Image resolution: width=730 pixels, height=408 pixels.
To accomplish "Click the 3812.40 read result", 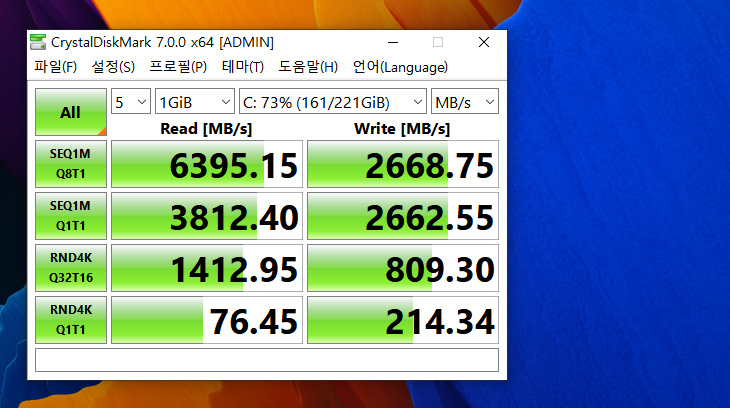I will 207,216.
